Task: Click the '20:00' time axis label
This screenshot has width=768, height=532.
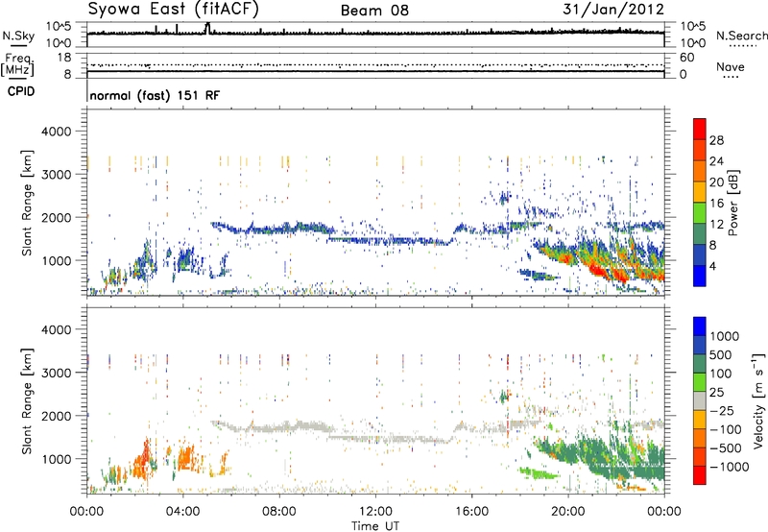Action: coord(567,512)
